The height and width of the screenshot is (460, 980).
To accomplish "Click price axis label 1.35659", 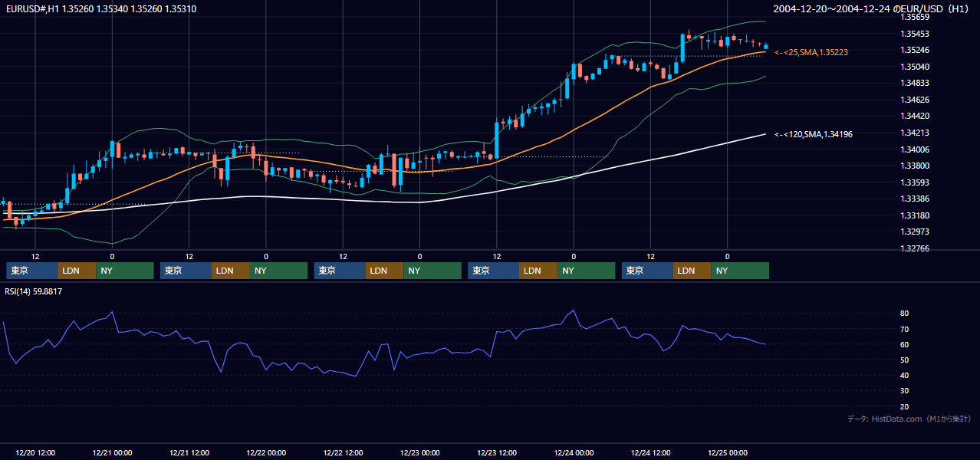I will click(x=915, y=17).
